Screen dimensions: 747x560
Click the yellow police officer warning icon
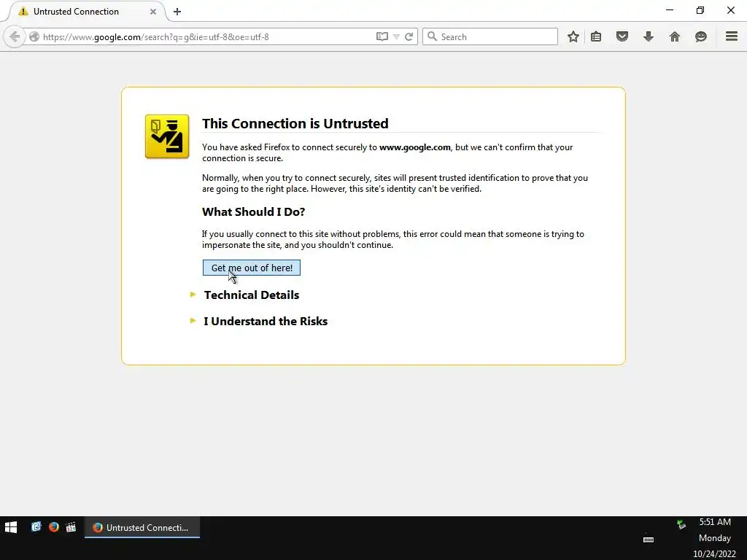pyautogui.click(x=167, y=136)
